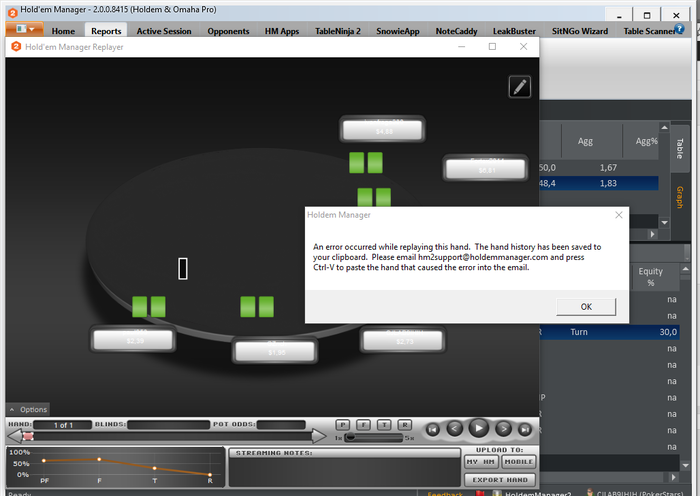
Task: Adjust the 1x to 5x speed slider
Action: [373, 438]
